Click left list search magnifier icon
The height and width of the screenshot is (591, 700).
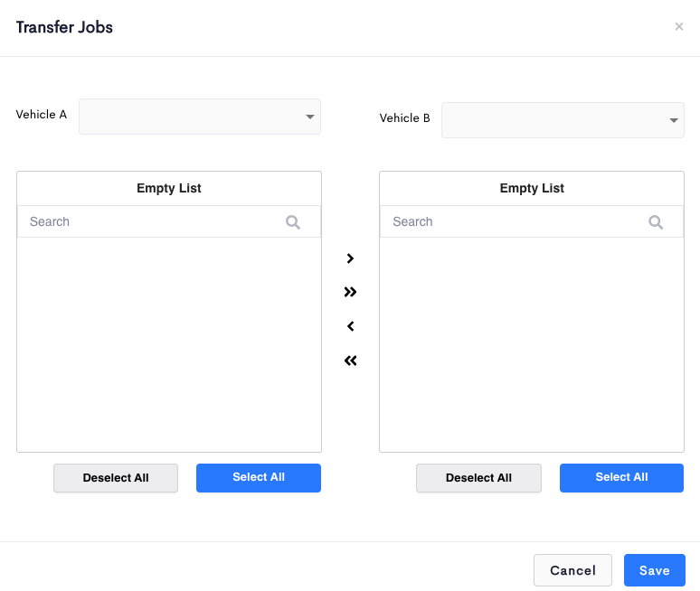(x=293, y=221)
